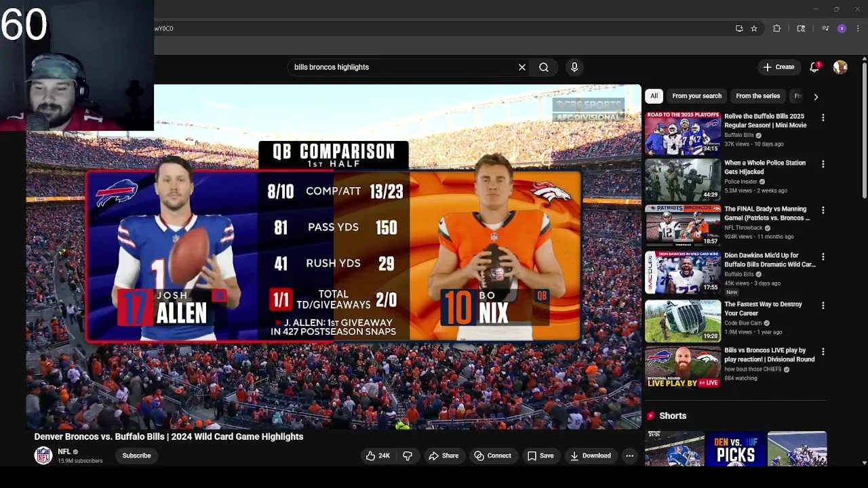The width and height of the screenshot is (868, 488).
Task: Open the Police Insider channel name
Action: pos(741,182)
